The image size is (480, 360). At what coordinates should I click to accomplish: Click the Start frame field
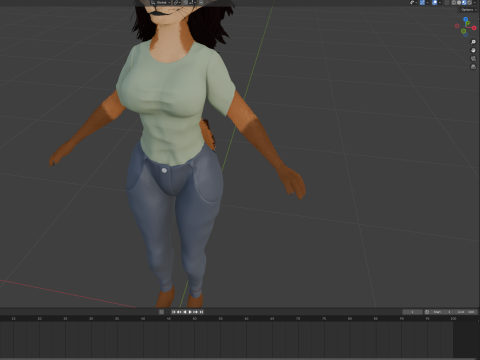tap(442, 312)
